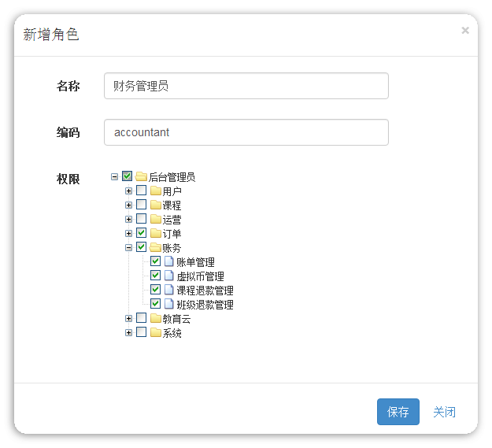The height and width of the screenshot is (448, 492).
Task: Uncheck the 订单 permission checkbox
Action: [x=141, y=233]
